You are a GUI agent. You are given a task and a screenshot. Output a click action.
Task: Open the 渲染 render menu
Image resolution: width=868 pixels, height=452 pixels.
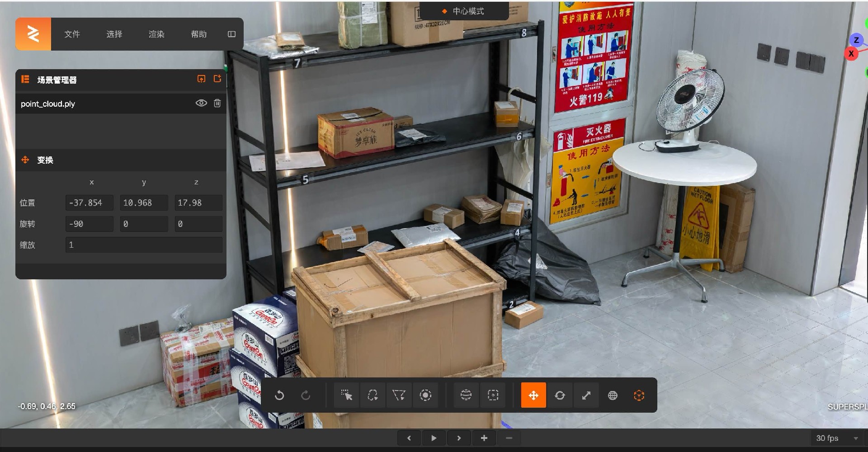click(x=156, y=34)
